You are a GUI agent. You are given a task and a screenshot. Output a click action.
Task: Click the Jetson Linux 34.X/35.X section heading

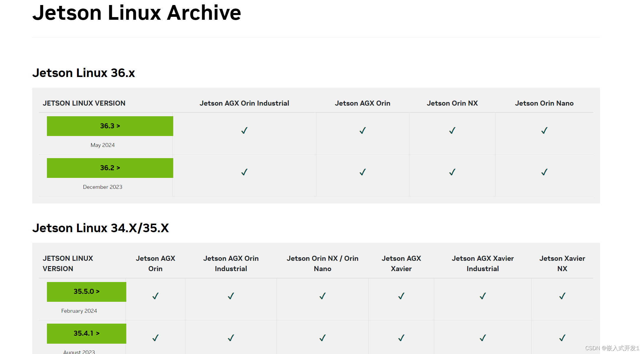coord(101,228)
